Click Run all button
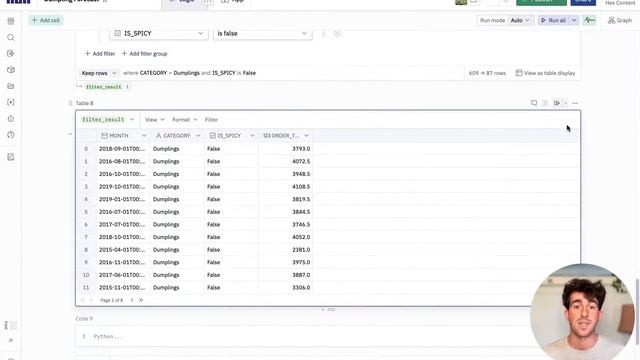This screenshot has height=360, width=640. tap(553, 20)
